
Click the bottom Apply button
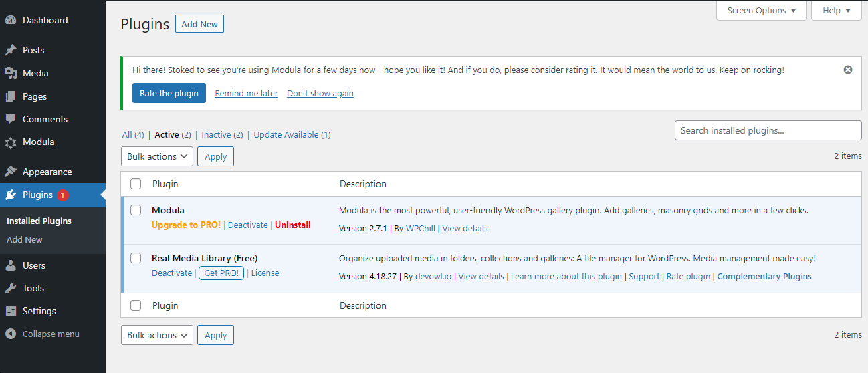click(215, 335)
